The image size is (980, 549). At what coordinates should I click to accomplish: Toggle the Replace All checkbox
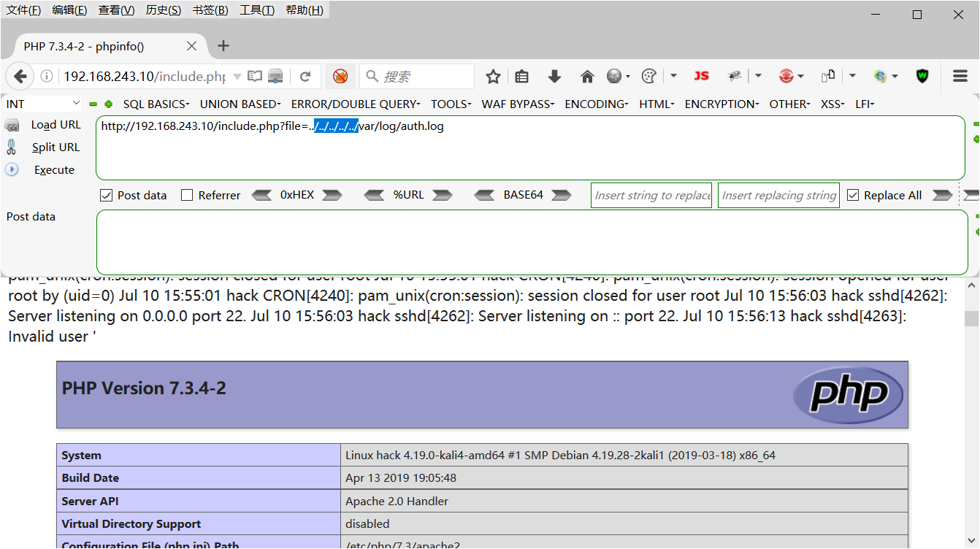(853, 195)
